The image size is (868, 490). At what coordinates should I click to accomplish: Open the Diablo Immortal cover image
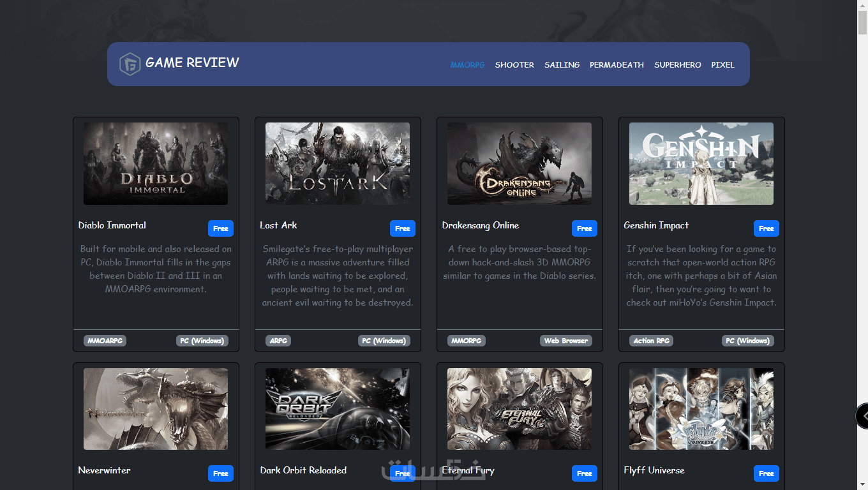[156, 163]
